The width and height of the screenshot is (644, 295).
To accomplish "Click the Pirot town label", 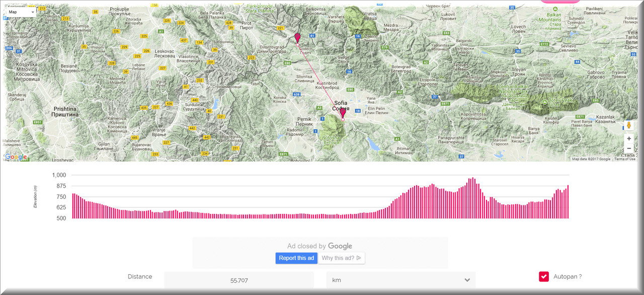I will (x=247, y=26).
